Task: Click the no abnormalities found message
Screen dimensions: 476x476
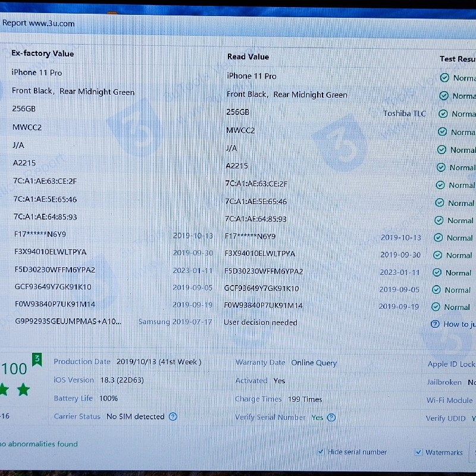Action: [39, 444]
